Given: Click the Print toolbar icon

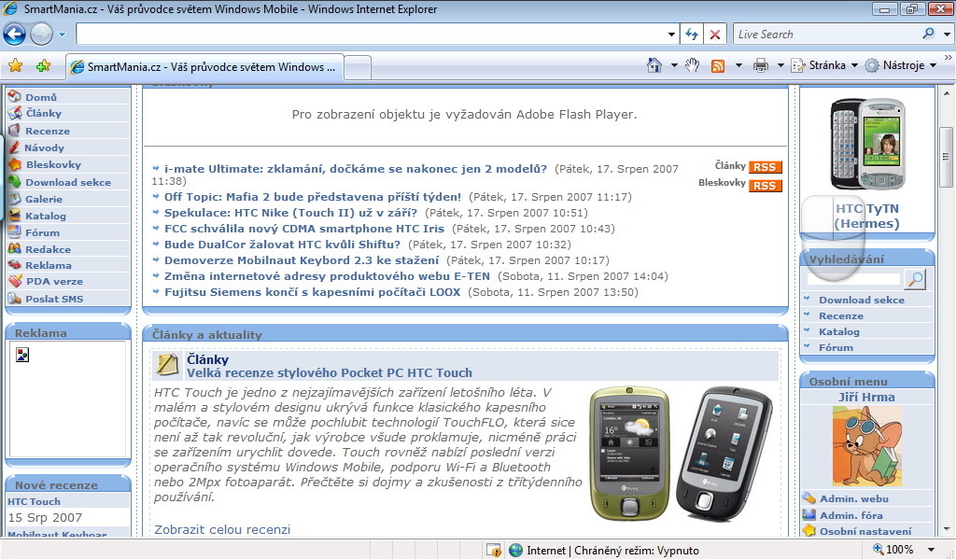Looking at the screenshot, I should [x=761, y=66].
